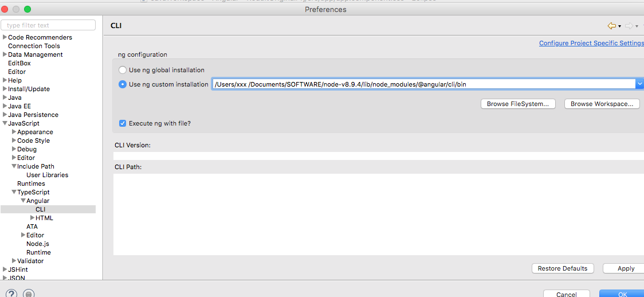Click Browse FileSystem button

[517, 104]
